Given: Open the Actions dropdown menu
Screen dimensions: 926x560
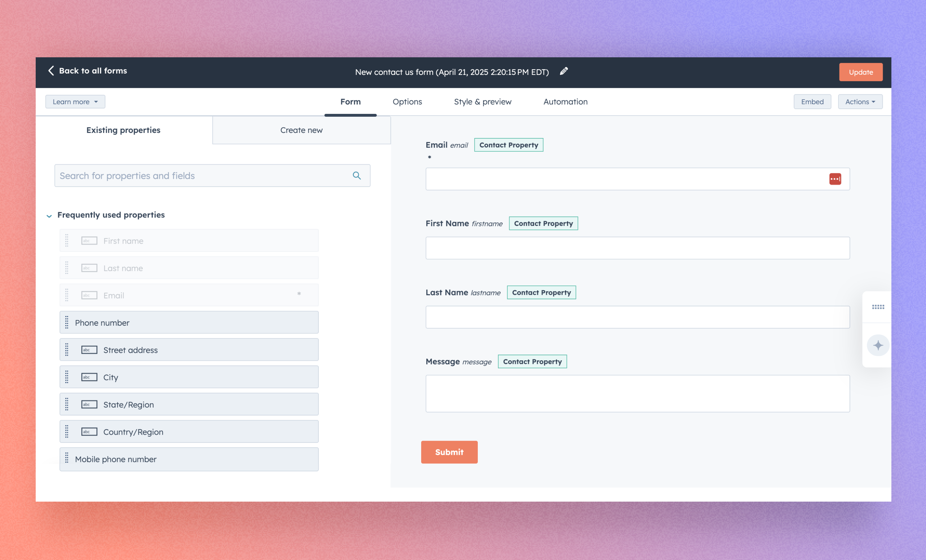Looking at the screenshot, I should [x=860, y=102].
